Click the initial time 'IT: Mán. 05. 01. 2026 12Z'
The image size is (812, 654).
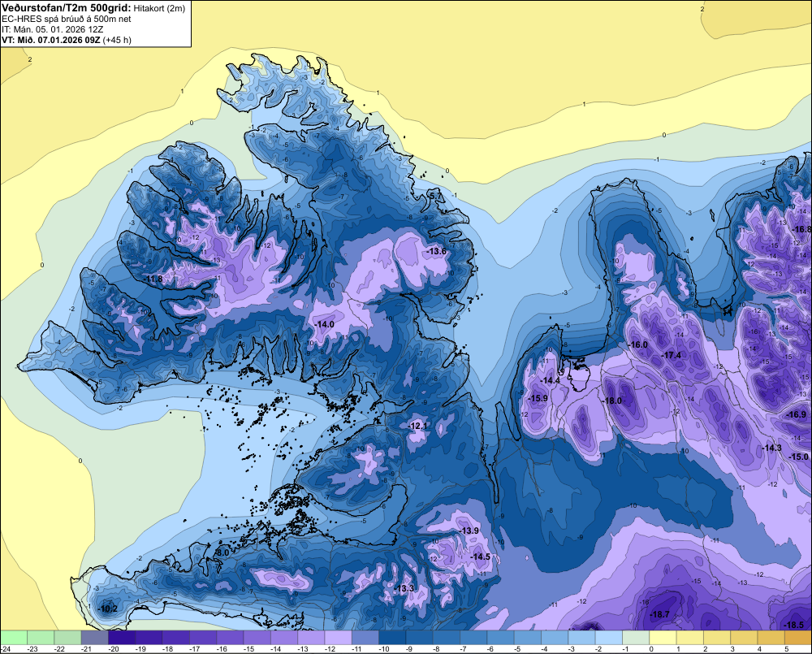click(52, 29)
